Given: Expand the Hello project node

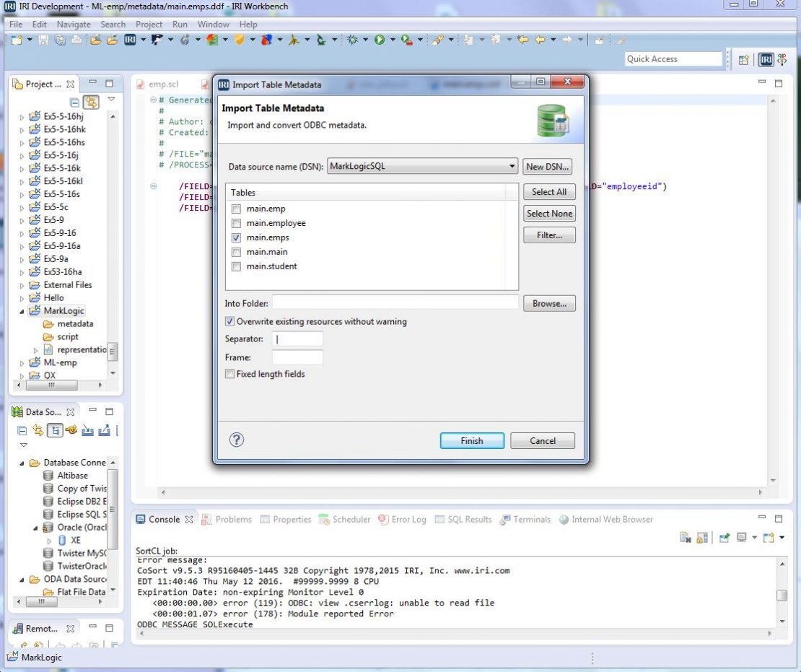Looking at the screenshot, I should tap(22, 298).
